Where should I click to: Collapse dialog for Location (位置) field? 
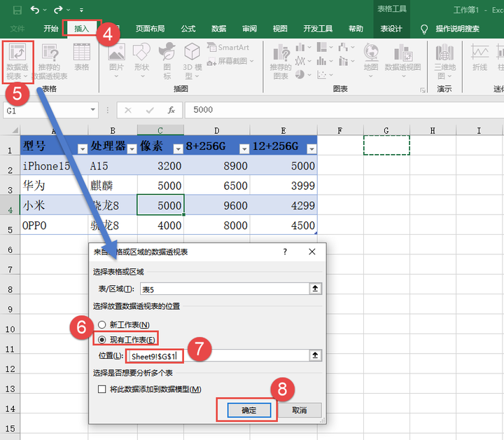(x=315, y=355)
